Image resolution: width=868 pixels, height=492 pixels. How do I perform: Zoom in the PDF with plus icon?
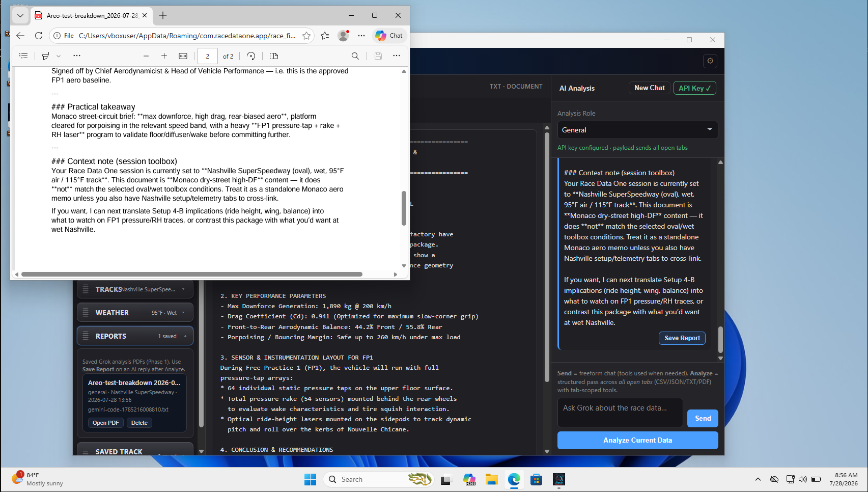tap(164, 56)
